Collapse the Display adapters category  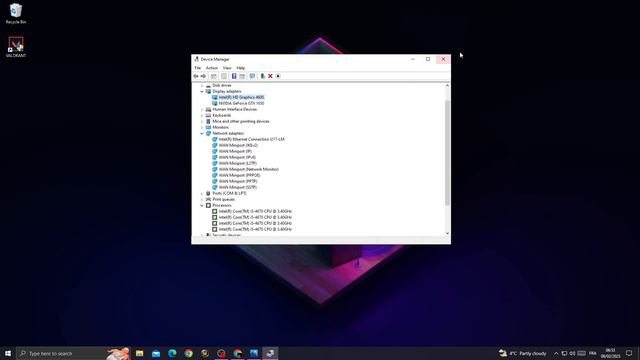point(202,91)
